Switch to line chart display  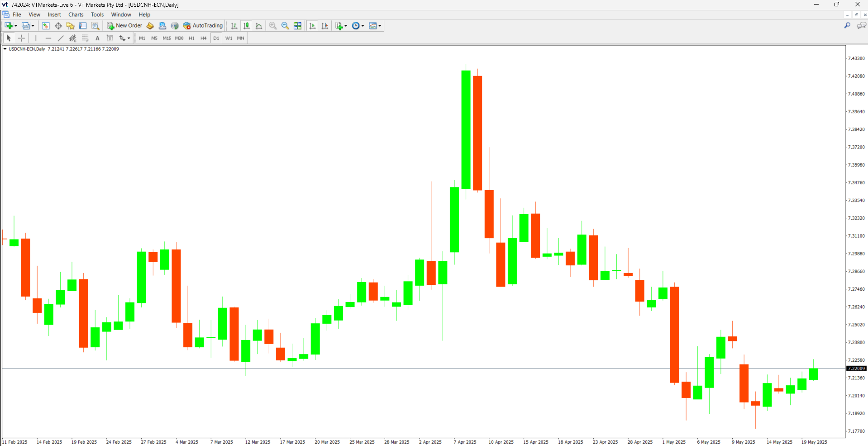pyautogui.click(x=259, y=26)
